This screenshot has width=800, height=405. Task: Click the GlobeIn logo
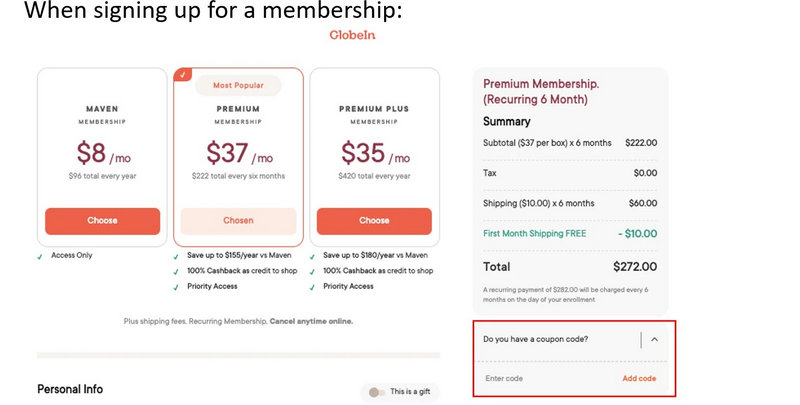coord(352,35)
